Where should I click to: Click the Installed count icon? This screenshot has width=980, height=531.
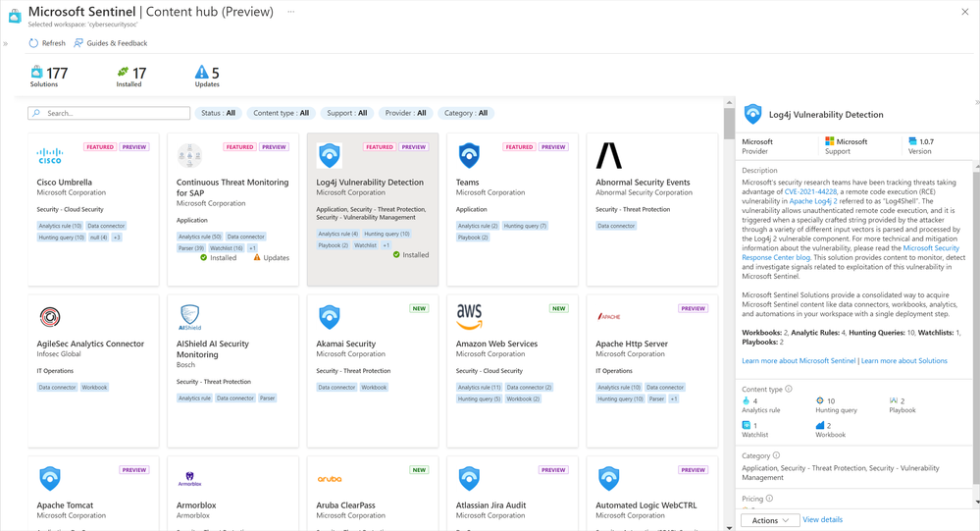click(x=124, y=72)
